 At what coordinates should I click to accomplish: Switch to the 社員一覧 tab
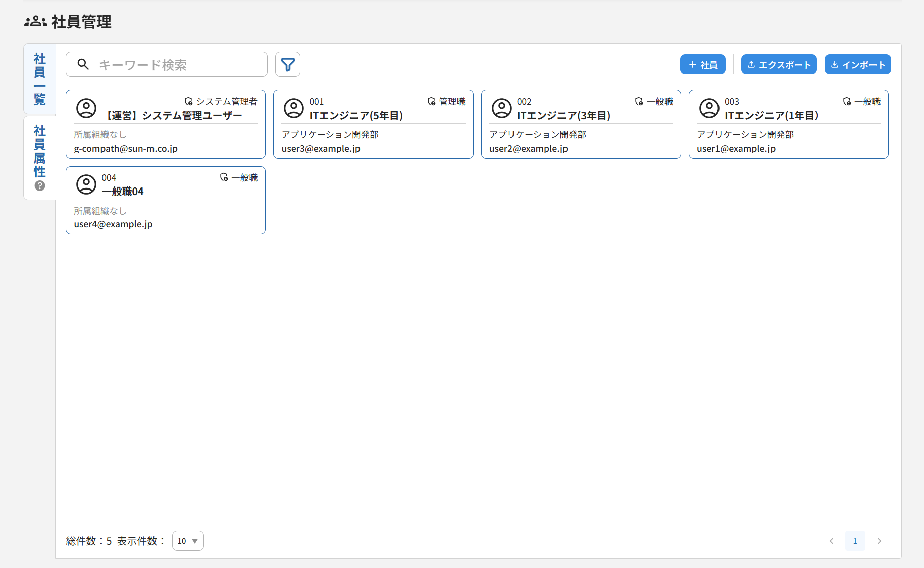tap(39, 79)
